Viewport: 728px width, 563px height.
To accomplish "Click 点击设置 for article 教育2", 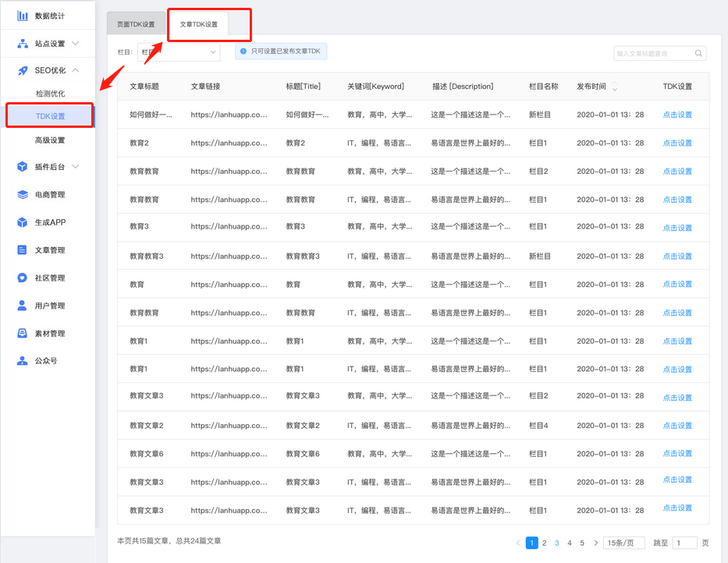I will (x=677, y=143).
